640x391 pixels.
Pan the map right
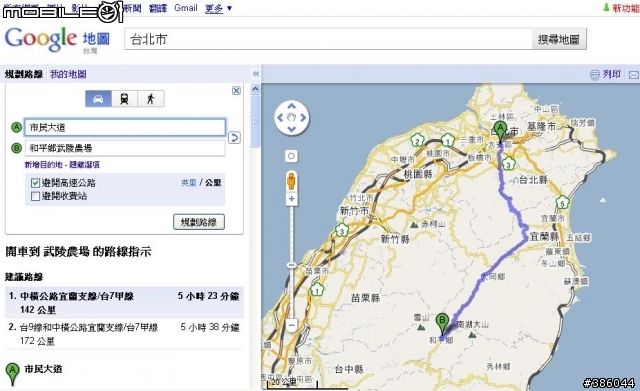pyautogui.click(x=303, y=118)
